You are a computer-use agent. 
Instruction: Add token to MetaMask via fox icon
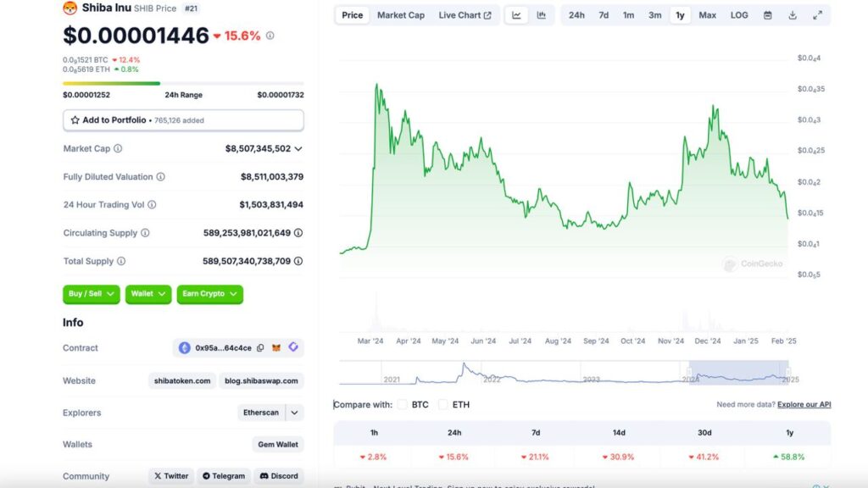coord(276,348)
